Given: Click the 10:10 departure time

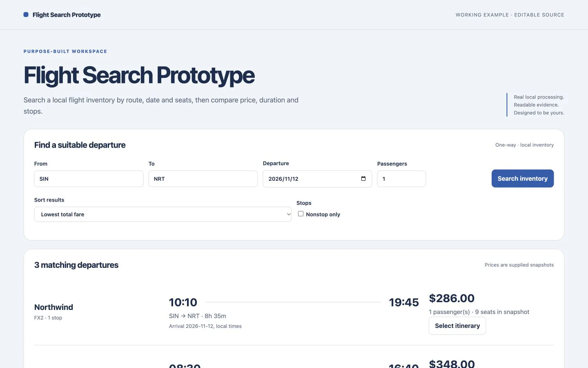Looking at the screenshot, I should pyautogui.click(x=183, y=302).
